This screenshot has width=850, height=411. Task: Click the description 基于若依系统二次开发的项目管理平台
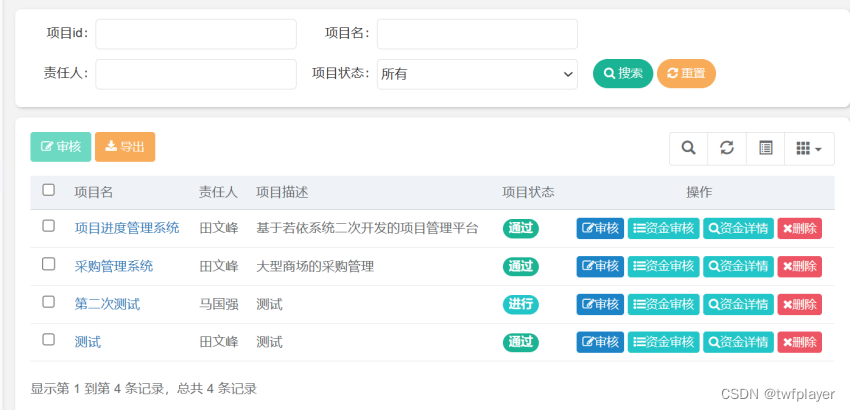[367, 228]
